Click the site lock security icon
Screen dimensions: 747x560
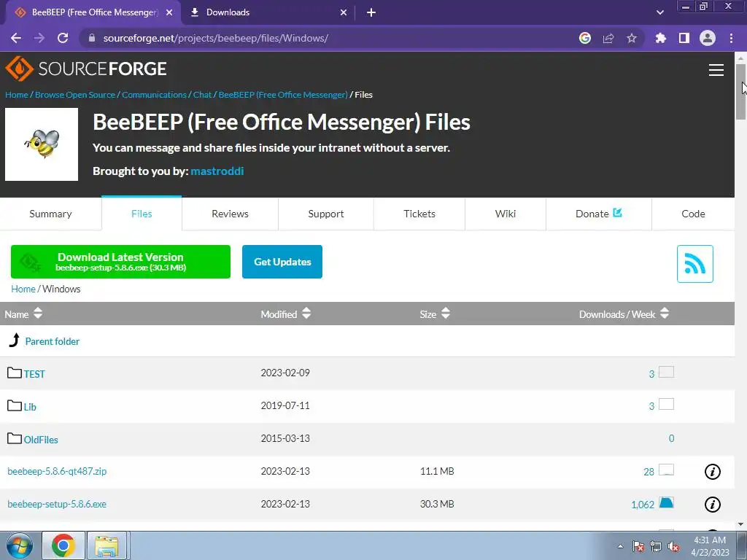click(x=92, y=38)
